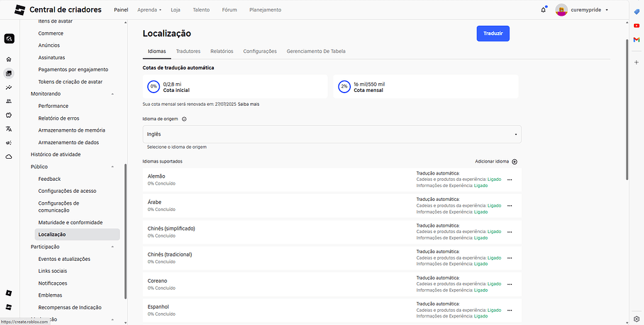644x325 pixels.
Task: Toggle Informações de Experiência Ligado for Coreano
Action: click(481, 290)
